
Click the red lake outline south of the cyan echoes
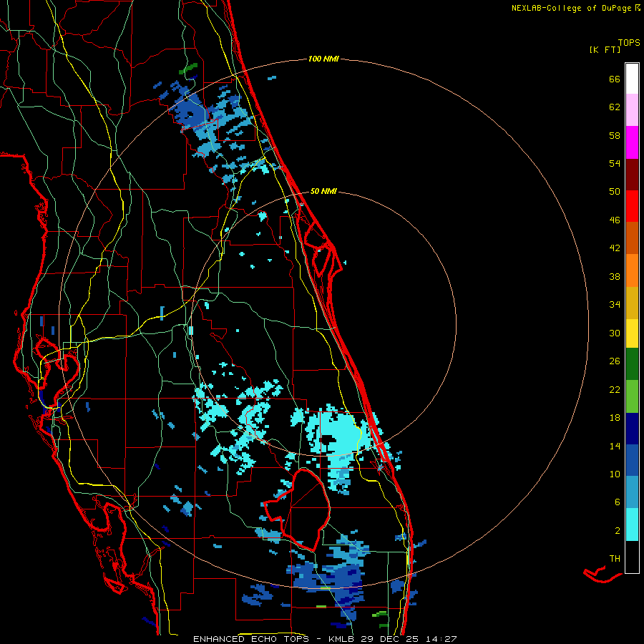296,509
